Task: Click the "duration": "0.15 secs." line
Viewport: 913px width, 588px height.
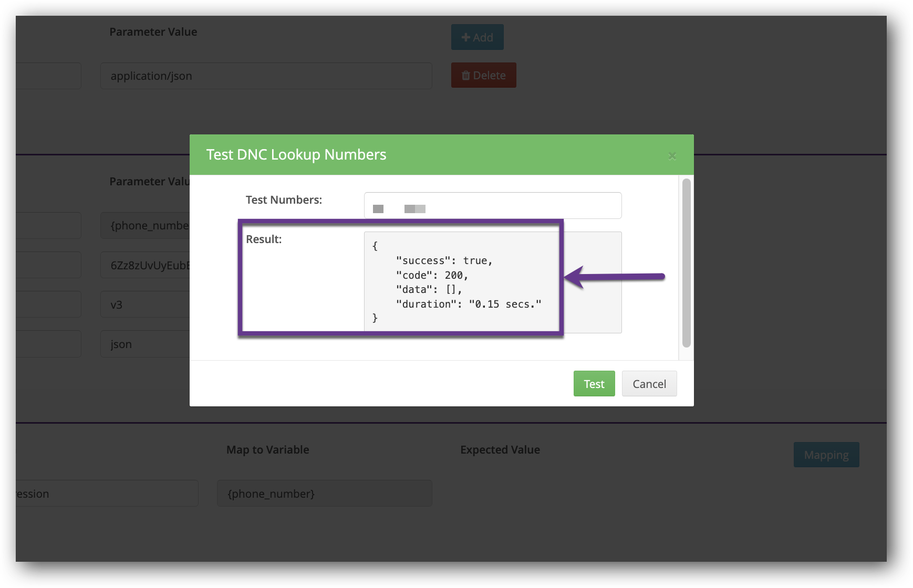Action: point(469,304)
